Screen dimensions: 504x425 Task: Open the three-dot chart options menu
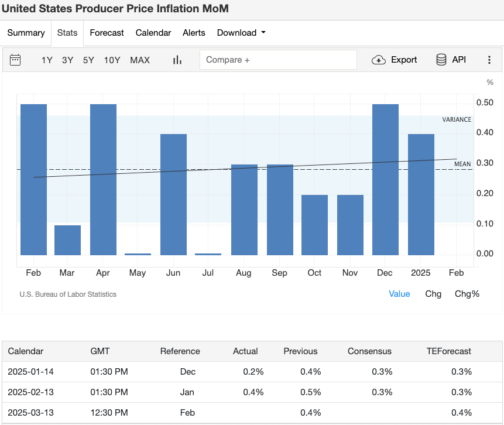tap(489, 60)
